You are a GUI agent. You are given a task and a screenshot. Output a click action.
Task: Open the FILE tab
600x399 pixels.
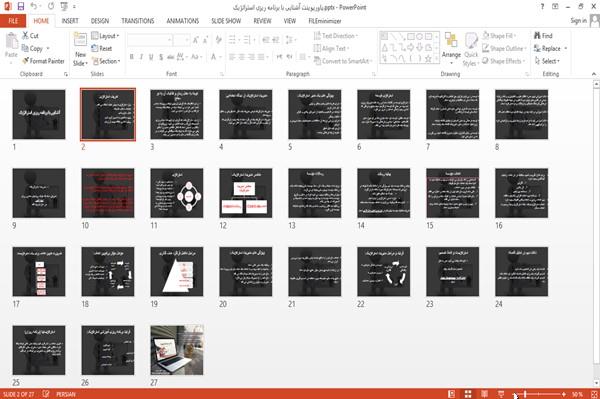click(13, 21)
